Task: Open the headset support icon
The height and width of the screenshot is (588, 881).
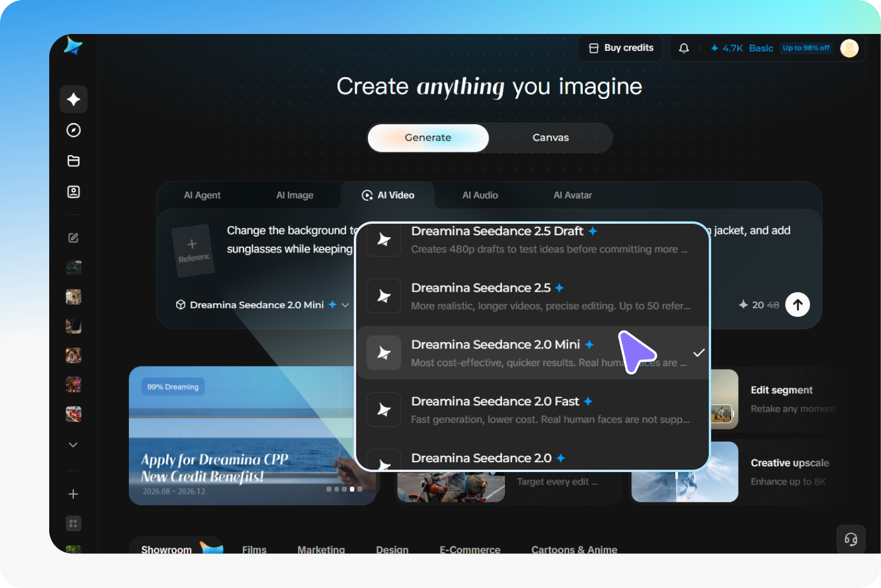Action: click(851, 539)
